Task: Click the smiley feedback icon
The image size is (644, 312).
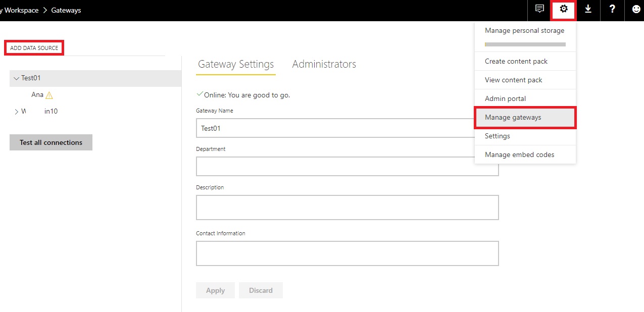Action: coord(635,10)
